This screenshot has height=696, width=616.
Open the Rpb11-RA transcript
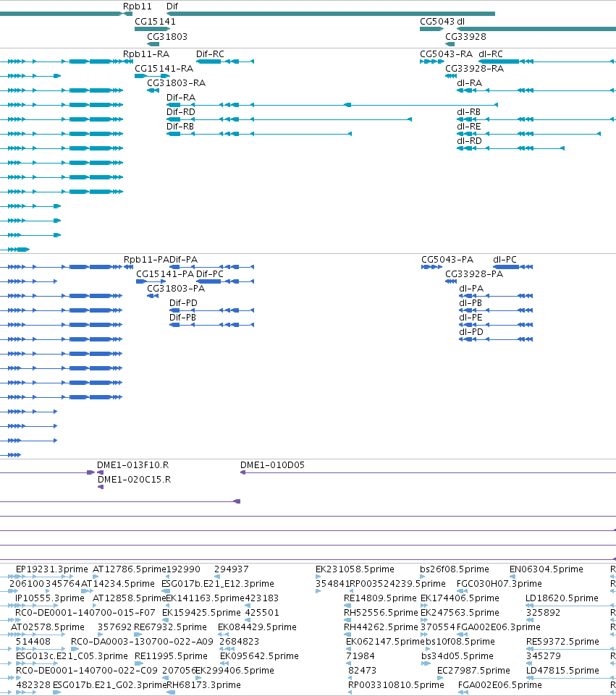coord(128,61)
